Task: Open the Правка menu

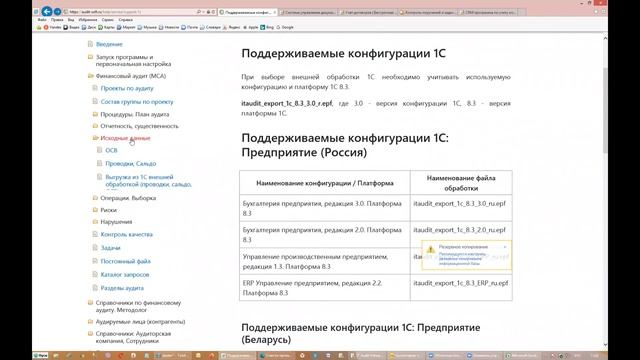Action: click(57, 20)
